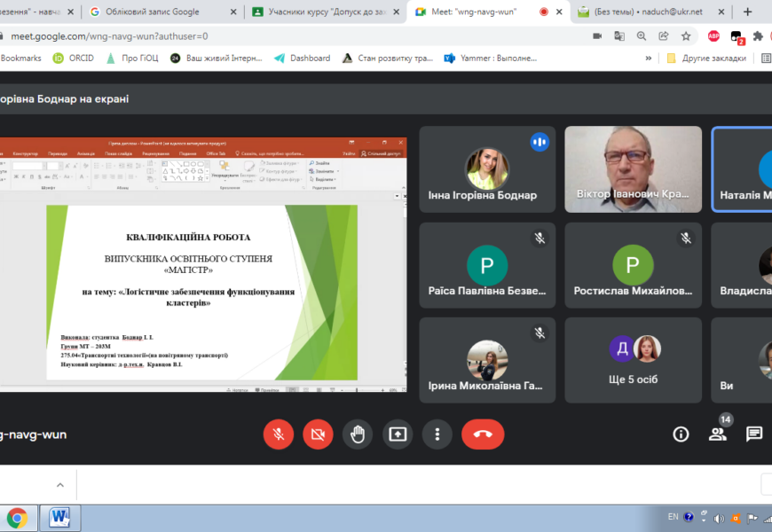The height and width of the screenshot is (532, 772).
Task: Switch to the Обліковий запис Google tab
Action: [164, 12]
